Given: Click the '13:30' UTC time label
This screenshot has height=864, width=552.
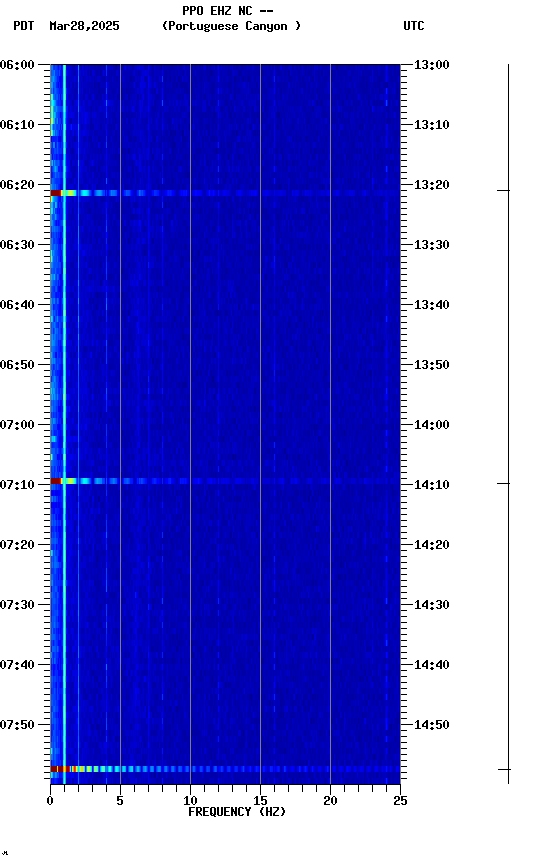Looking at the screenshot, I should (x=431, y=245).
